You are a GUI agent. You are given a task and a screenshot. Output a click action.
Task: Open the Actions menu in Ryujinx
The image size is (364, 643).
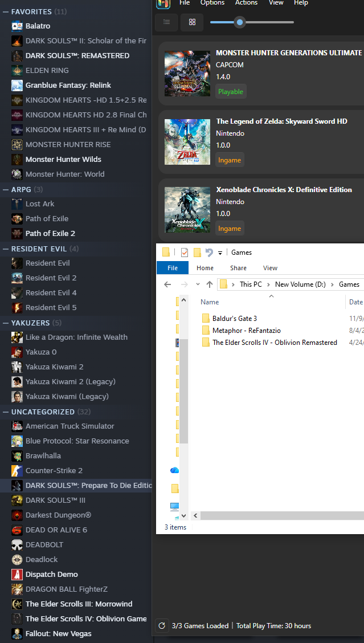[x=246, y=2]
